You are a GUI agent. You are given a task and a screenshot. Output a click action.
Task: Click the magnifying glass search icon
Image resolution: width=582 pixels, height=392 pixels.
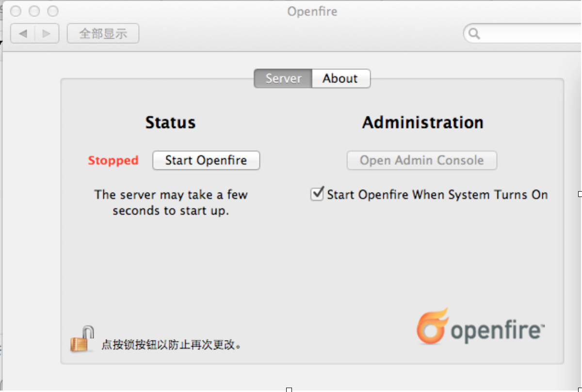coord(474,33)
